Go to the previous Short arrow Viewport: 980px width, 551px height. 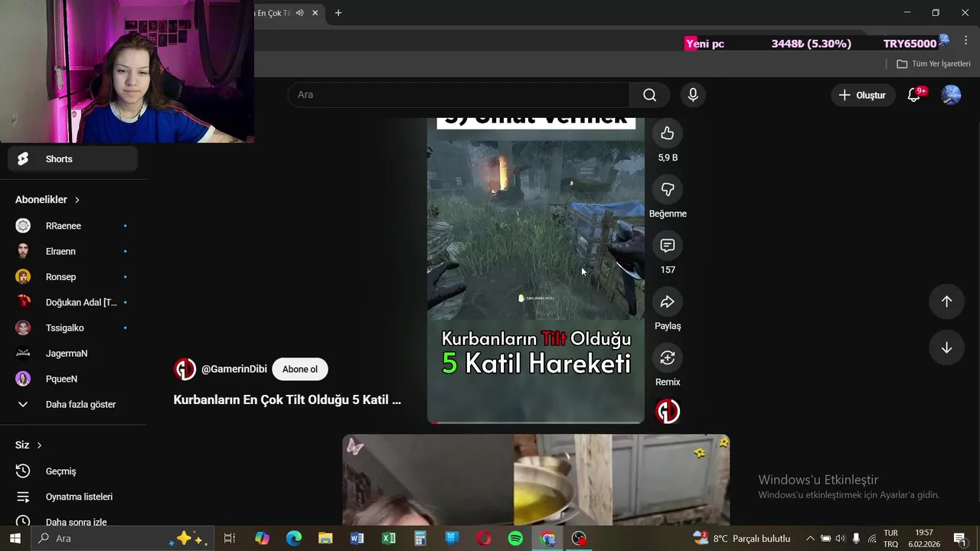tap(946, 302)
